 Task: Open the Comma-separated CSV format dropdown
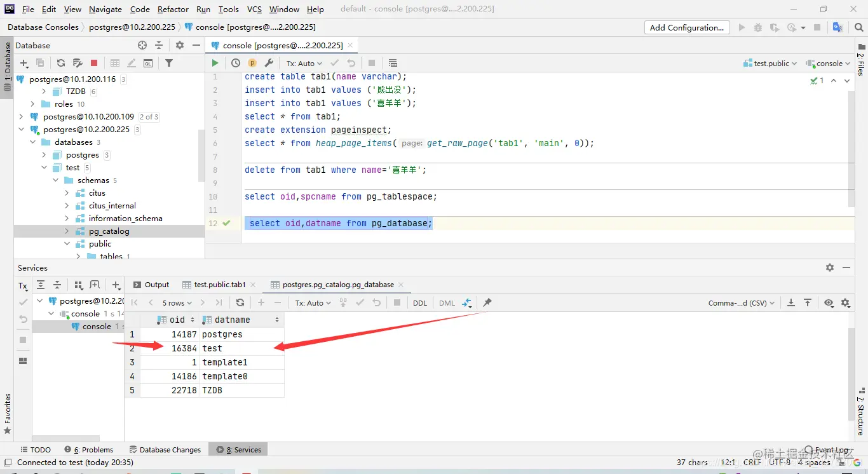coord(742,303)
